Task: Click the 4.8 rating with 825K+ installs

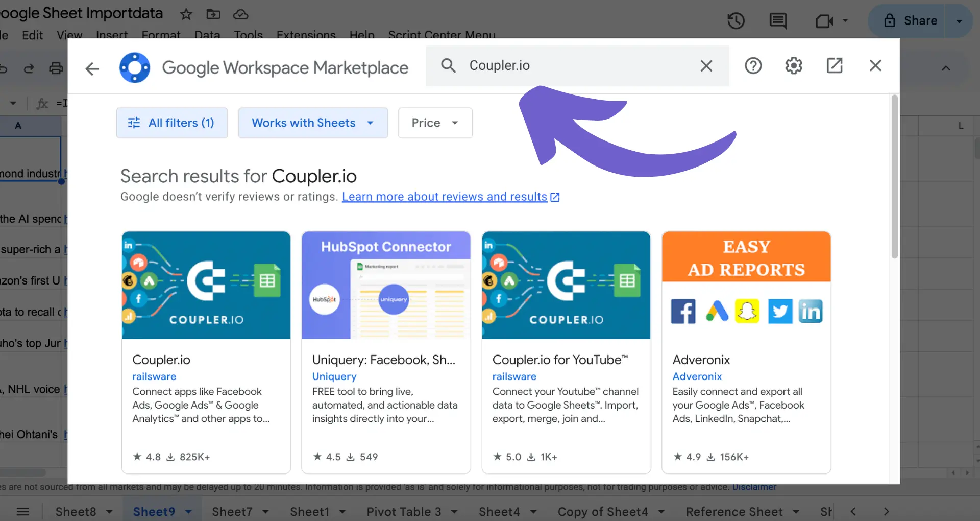Action: coord(171,457)
